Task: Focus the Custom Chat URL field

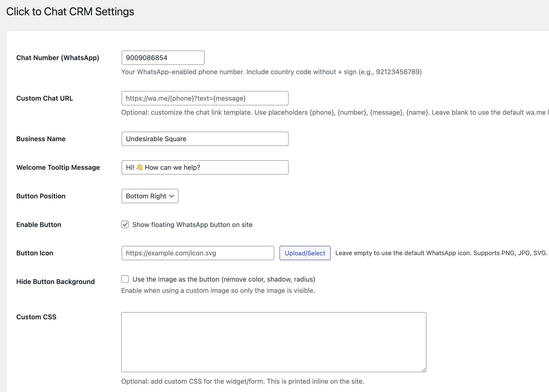Action: [x=205, y=98]
